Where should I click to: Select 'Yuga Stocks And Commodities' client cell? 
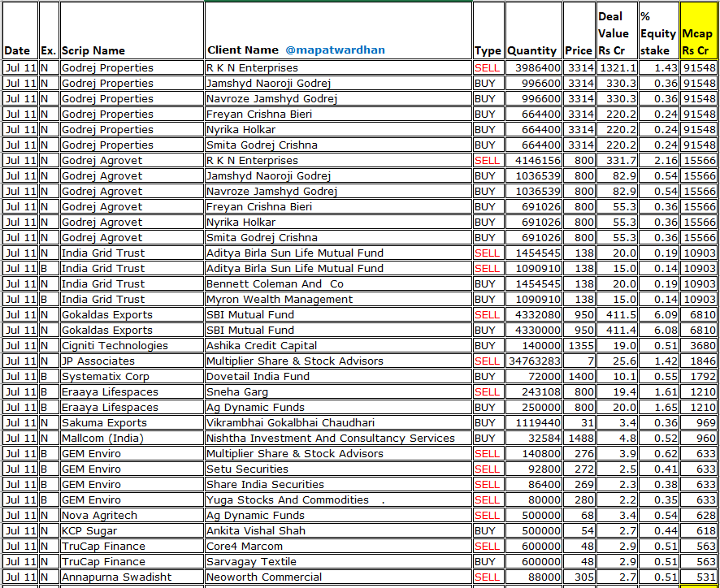point(338,499)
